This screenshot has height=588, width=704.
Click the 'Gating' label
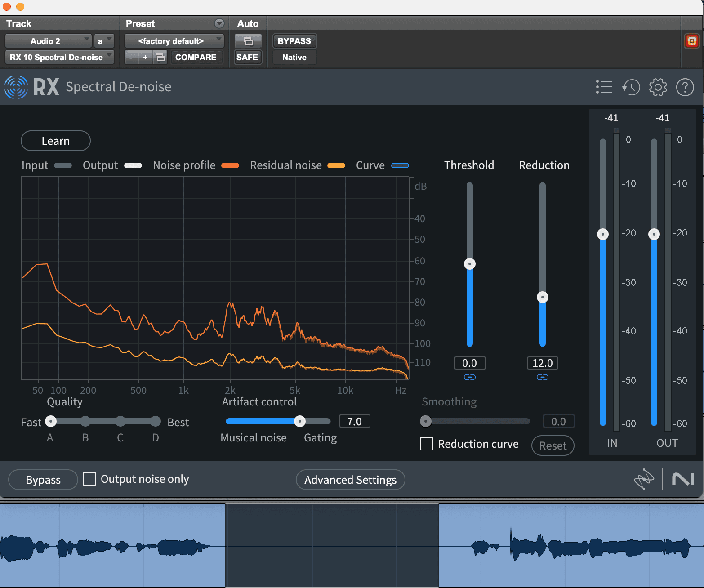(x=321, y=437)
